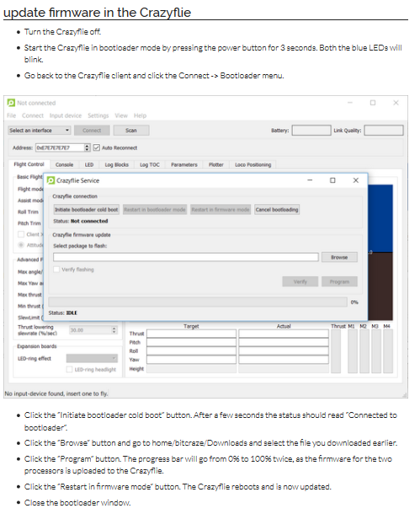Switch to the Log TOC tab
Screen dimensions: 420x519
click(x=150, y=165)
